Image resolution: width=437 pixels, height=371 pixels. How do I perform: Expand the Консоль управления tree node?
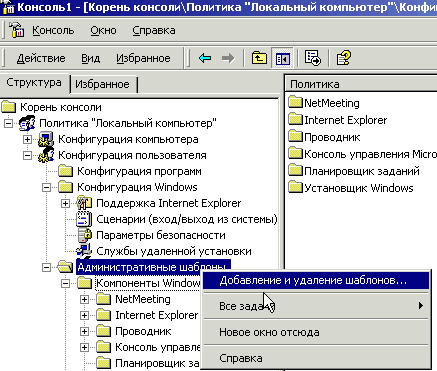point(84,347)
